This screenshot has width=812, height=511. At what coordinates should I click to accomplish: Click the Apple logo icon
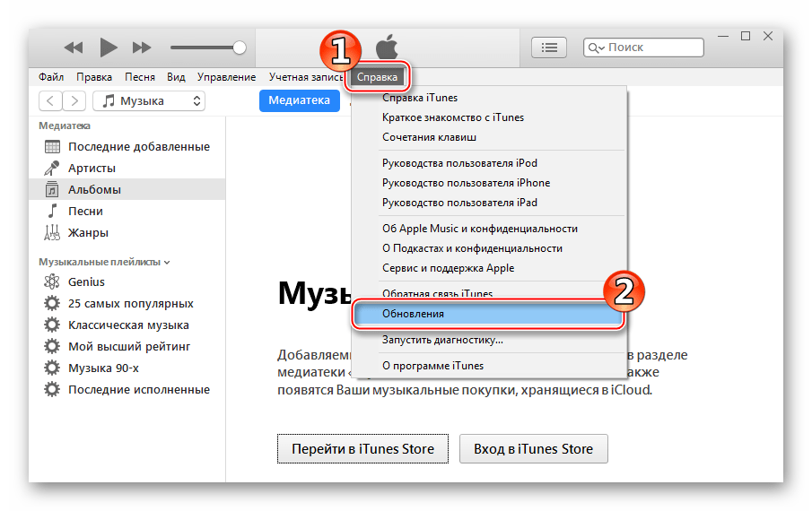pos(387,47)
